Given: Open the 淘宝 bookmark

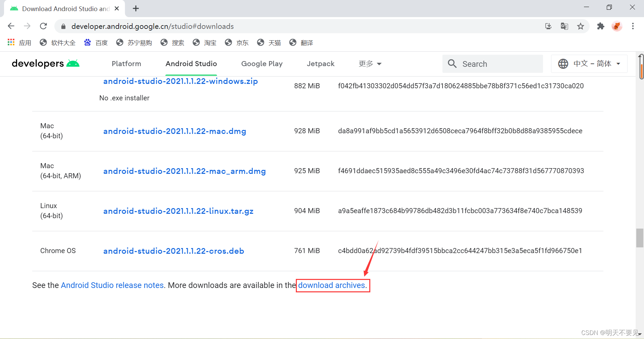Looking at the screenshot, I should tap(205, 43).
